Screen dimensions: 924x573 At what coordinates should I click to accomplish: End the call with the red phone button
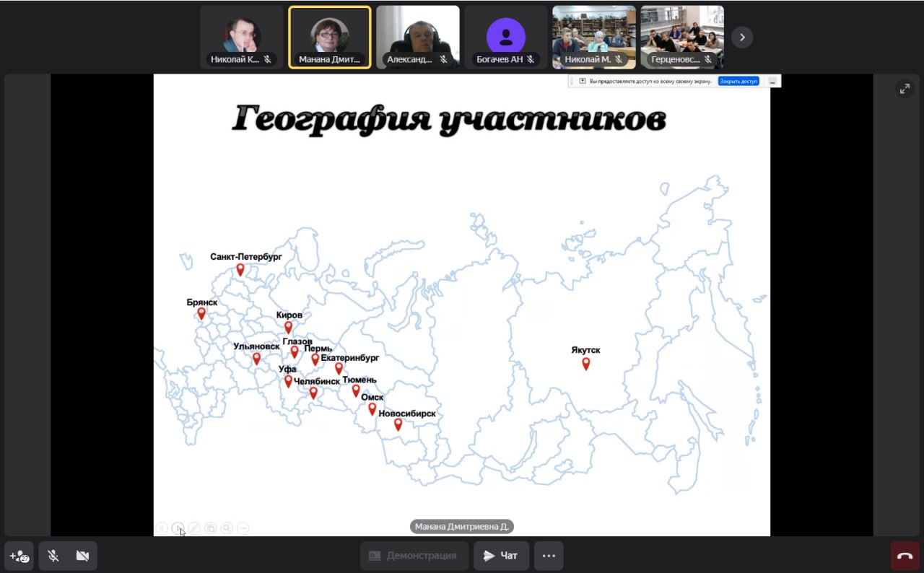click(905, 556)
